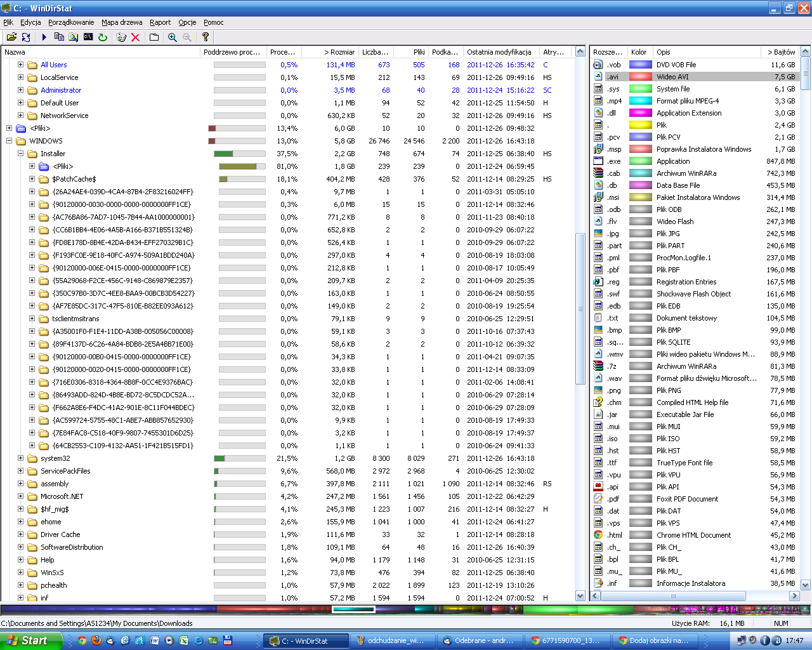
Task: Open the Raport menu
Action: [x=160, y=22]
